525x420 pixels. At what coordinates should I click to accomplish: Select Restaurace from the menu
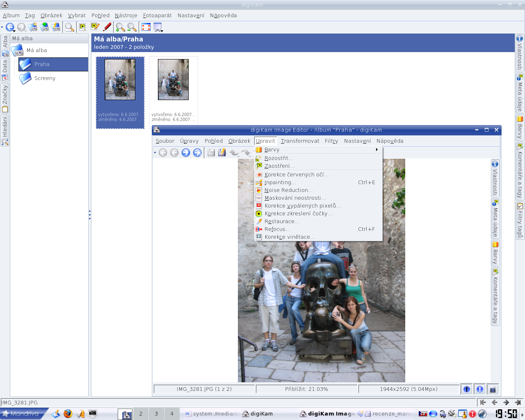(x=318, y=221)
